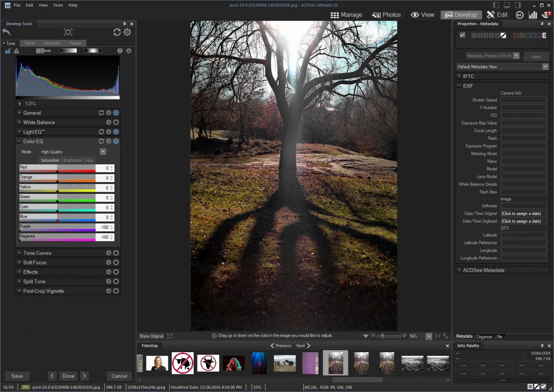Click the Purple saturation slider

click(x=57, y=228)
